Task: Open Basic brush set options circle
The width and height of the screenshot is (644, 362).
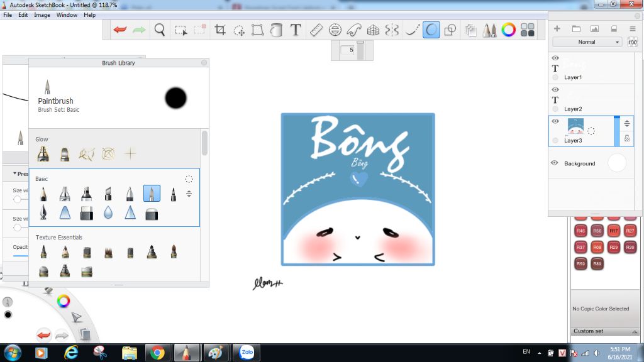Action: pos(189,179)
